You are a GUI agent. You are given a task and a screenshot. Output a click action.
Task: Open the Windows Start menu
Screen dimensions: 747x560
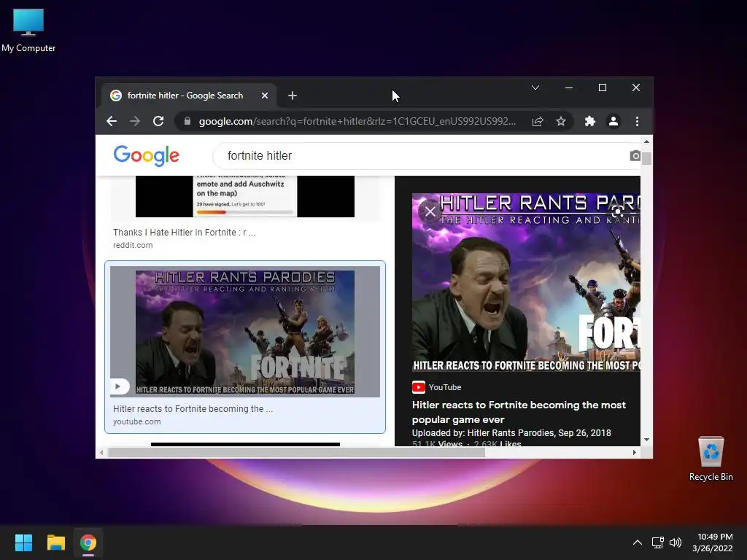point(23,542)
